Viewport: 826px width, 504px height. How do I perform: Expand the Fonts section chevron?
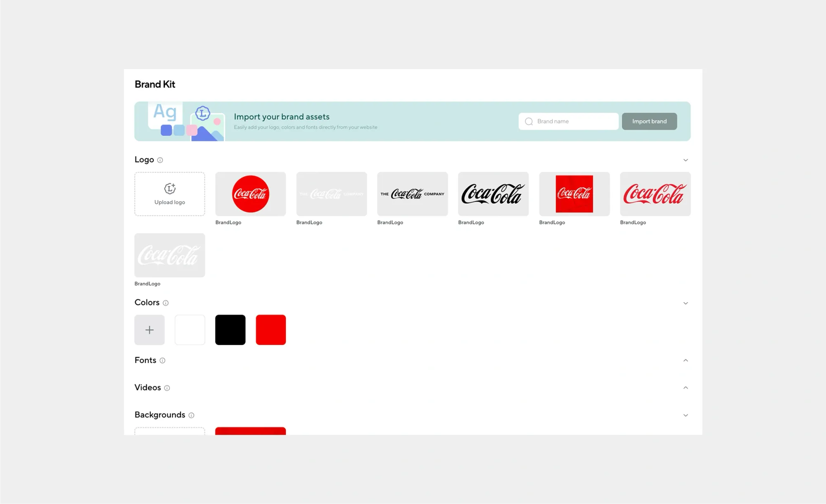(x=686, y=360)
